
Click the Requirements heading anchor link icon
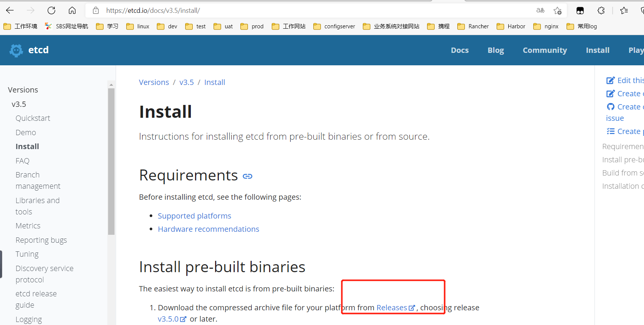coord(248,176)
